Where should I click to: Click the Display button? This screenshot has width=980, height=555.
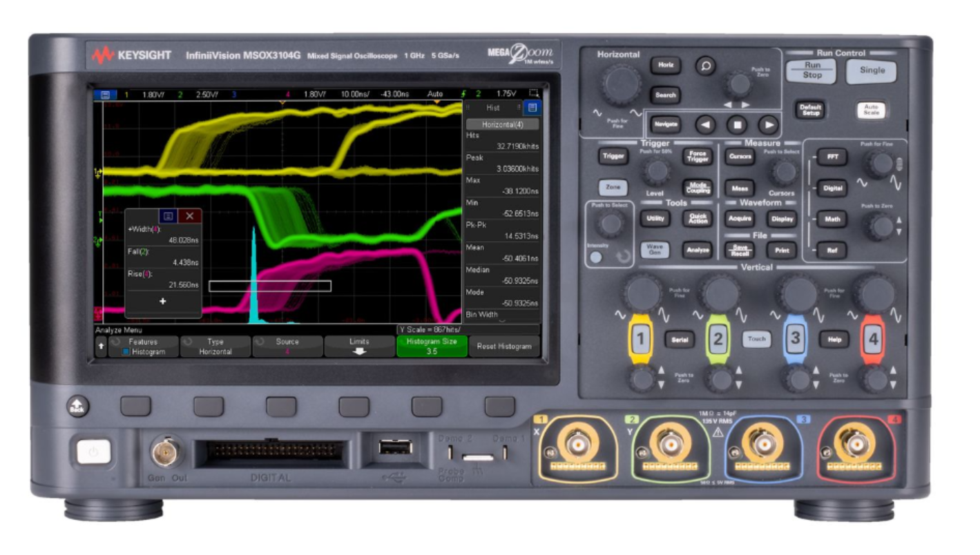(782, 218)
